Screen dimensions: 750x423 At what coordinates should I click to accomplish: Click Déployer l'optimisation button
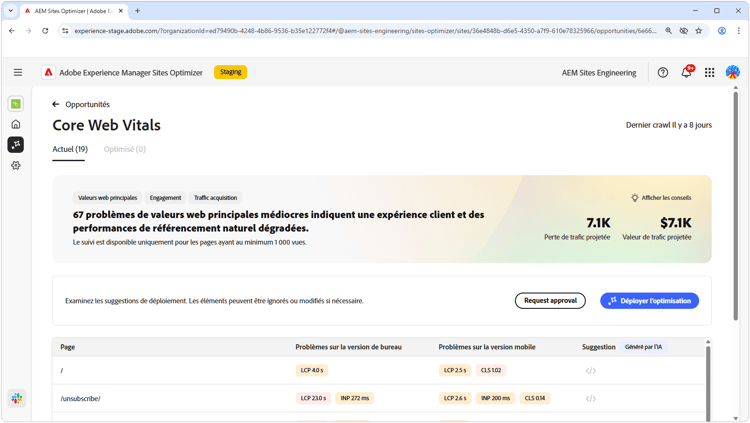click(650, 301)
